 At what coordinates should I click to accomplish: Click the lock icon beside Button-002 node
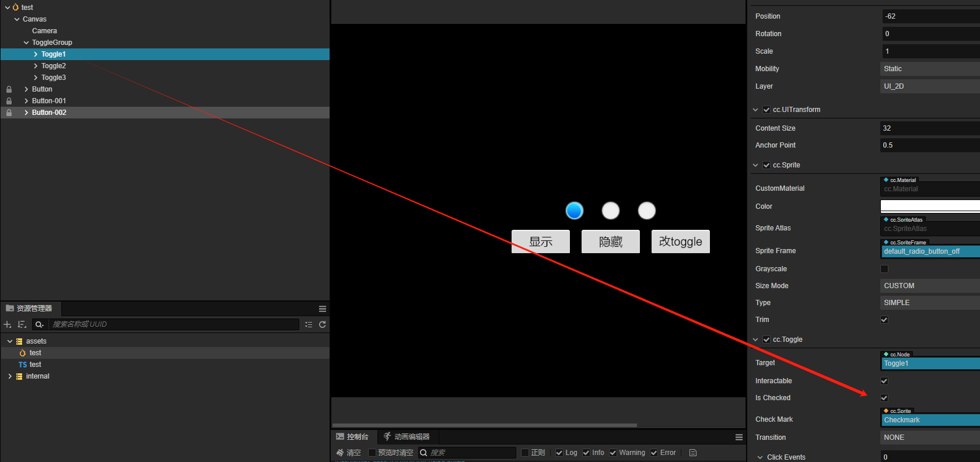(9, 113)
